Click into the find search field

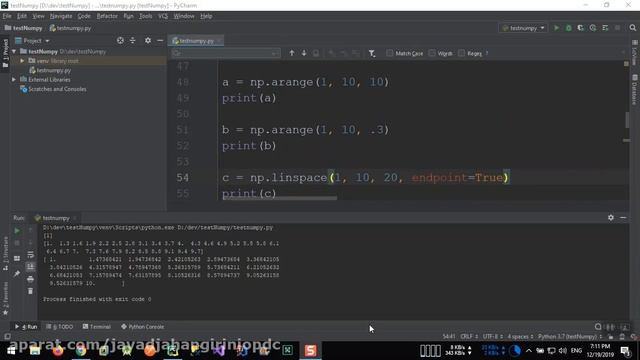[225, 53]
